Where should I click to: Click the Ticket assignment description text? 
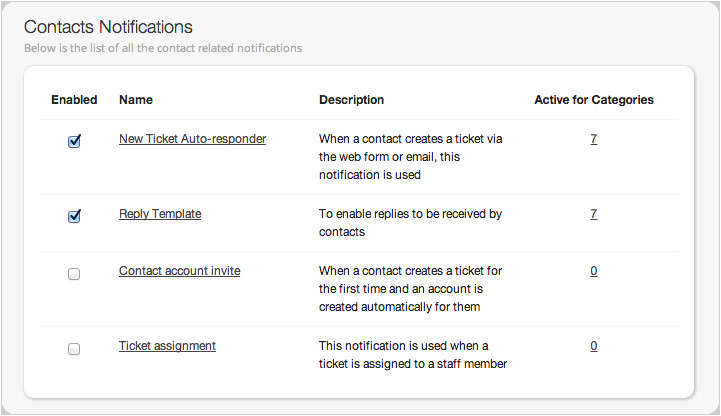(x=412, y=355)
